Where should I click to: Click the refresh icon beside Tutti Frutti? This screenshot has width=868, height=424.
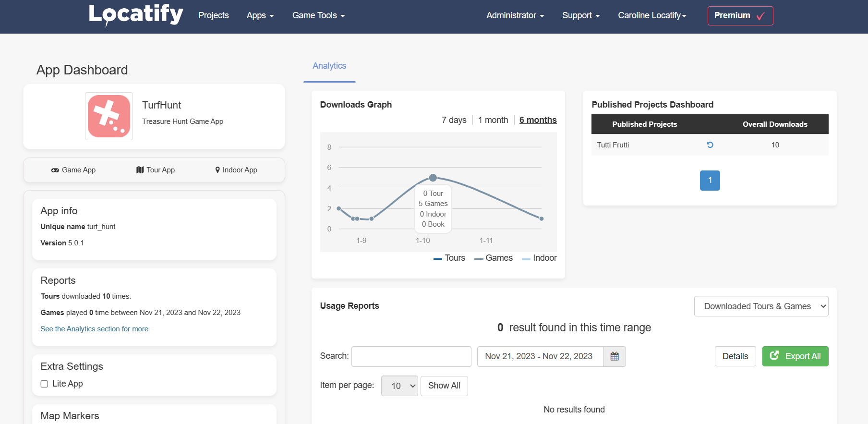pos(710,145)
